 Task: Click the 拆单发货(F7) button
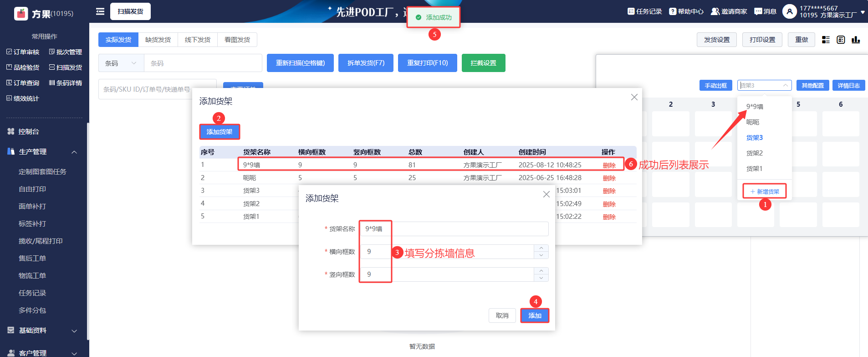point(366,63)
